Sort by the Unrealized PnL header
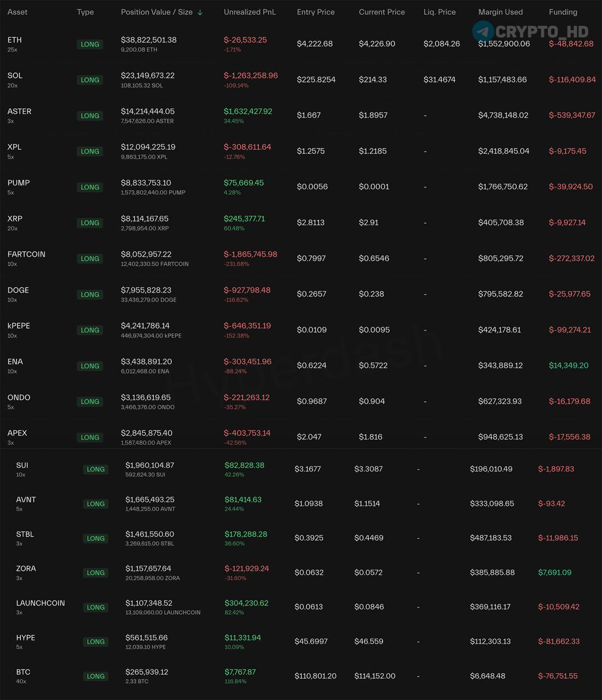The width and height of the screenshot is (602, 700). pos(250,12)
